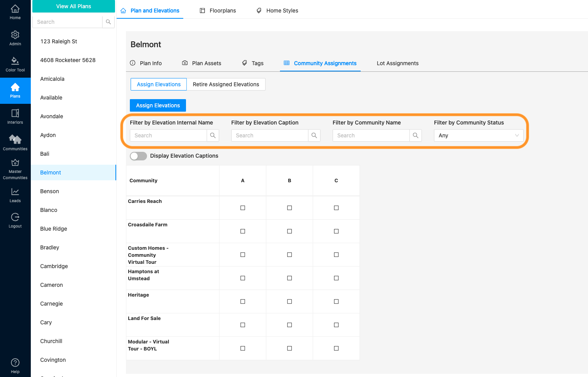Open Filter by Community Status dropdown
Image resolution: width=588 pixels, height=377 pixels.
[x=478, y=135]
